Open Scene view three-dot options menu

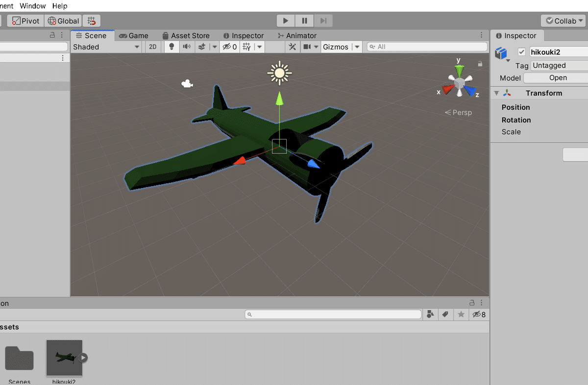pos(482,35)
